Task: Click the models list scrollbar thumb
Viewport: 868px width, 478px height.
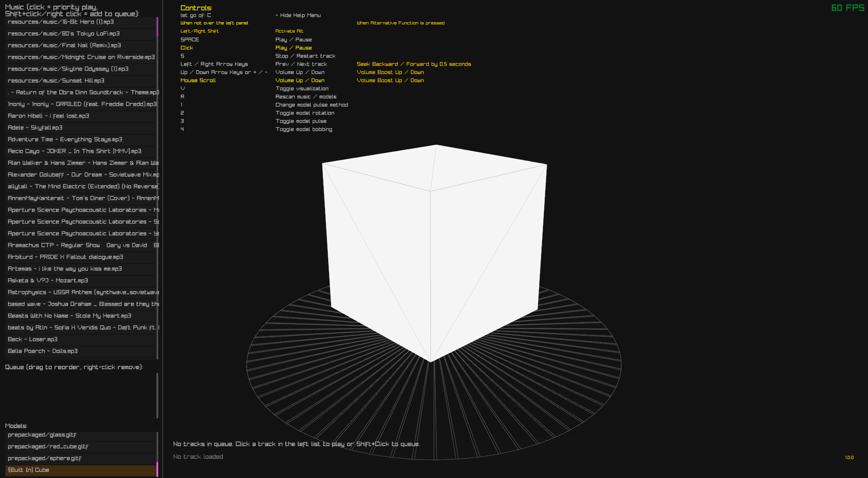Action: click(157, 469)
